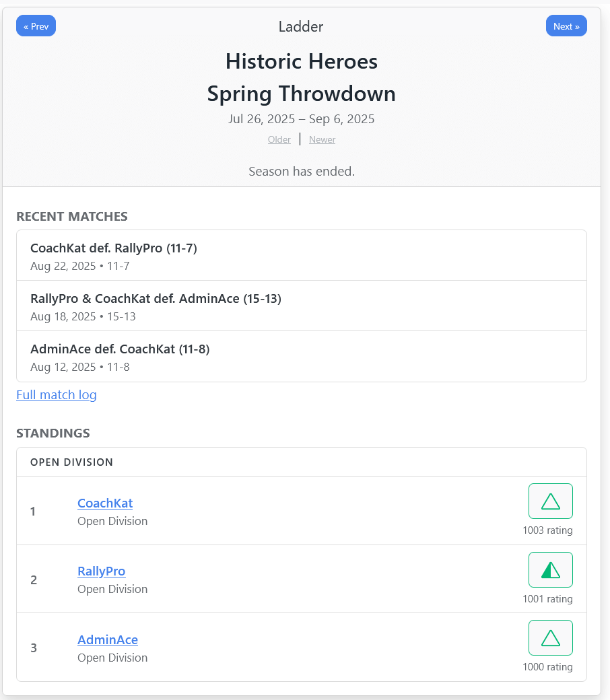Open the Newer season link
Image resolution: width=610 pixels, height=700 pixels.
tap(322, 140)
